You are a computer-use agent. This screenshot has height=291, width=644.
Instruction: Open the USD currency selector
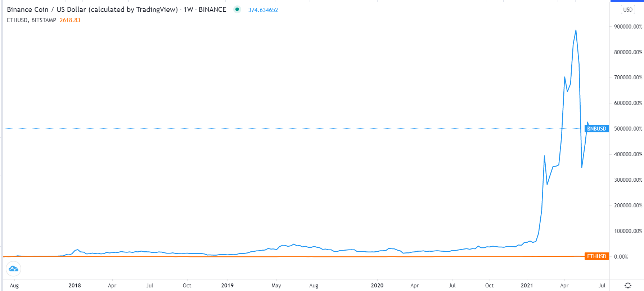coord(628,10)
